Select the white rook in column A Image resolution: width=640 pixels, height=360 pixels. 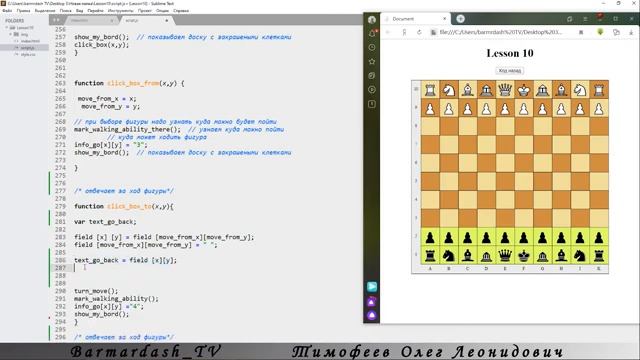(430, 90)
